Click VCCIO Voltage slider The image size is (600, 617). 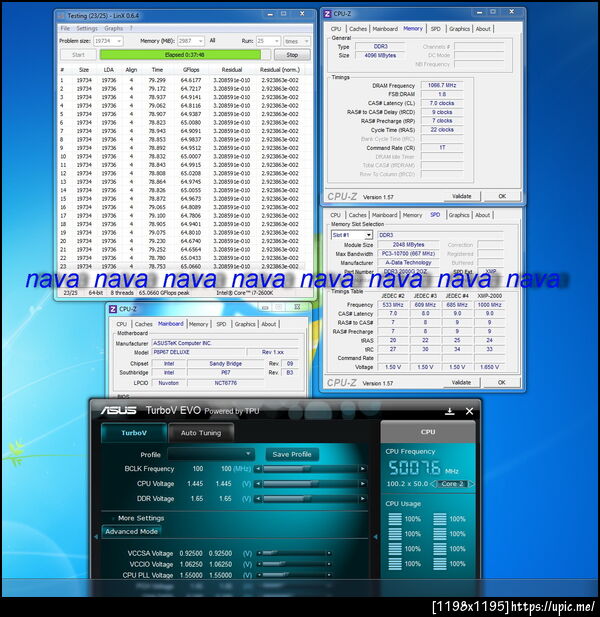click(294, 564)
